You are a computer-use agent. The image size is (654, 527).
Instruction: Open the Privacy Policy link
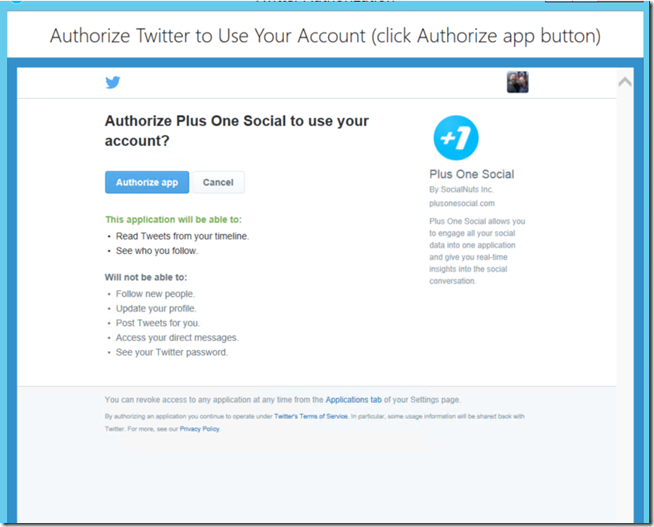(x=199, y=429)
